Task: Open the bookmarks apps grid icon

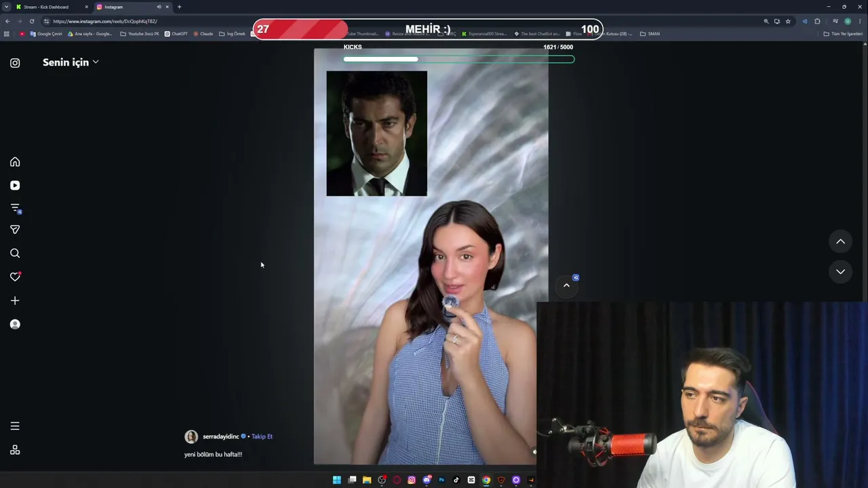Action: click(x=7, y=34)
